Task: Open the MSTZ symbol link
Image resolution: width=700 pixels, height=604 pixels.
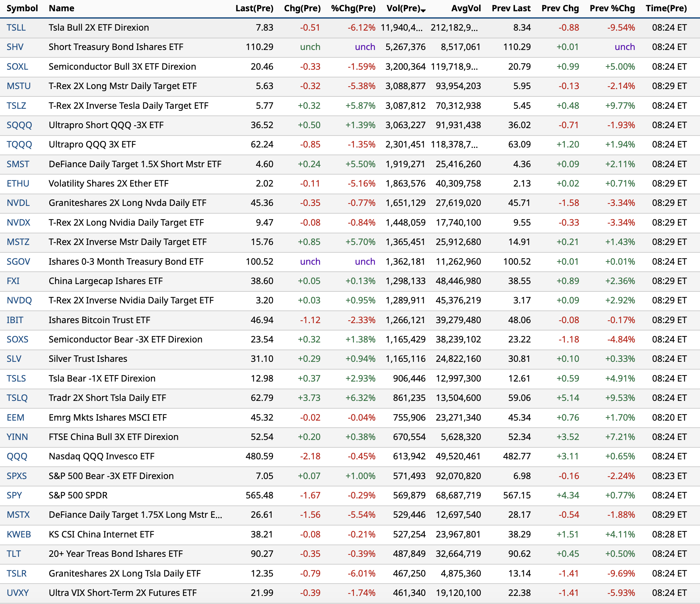Action: (x=18, y=242)
